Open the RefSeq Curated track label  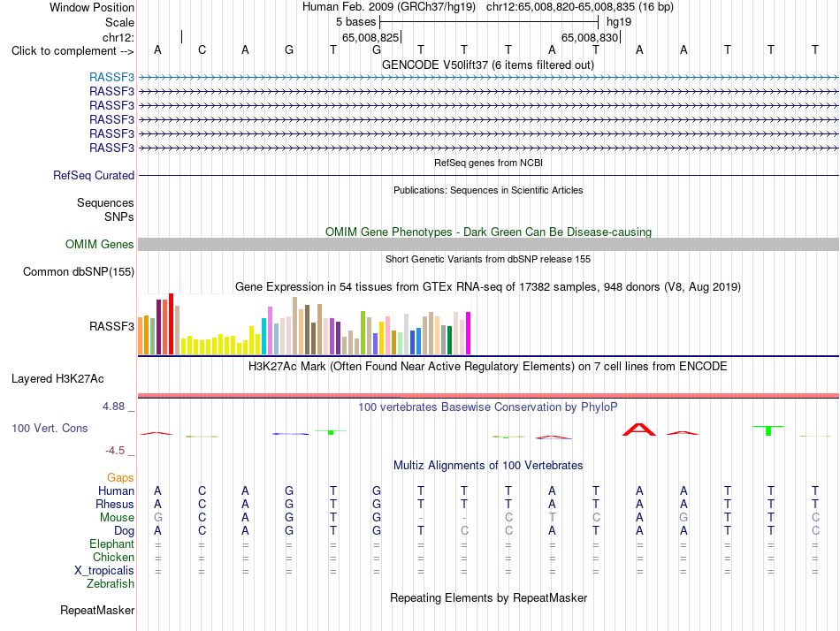click(93, 175)
